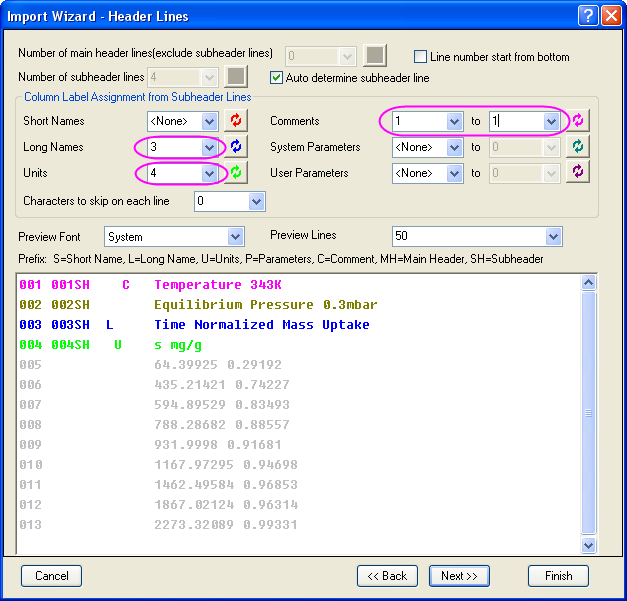Open the Short Names dropdown
Screen dimensions: 627x601
coord(209,121)
